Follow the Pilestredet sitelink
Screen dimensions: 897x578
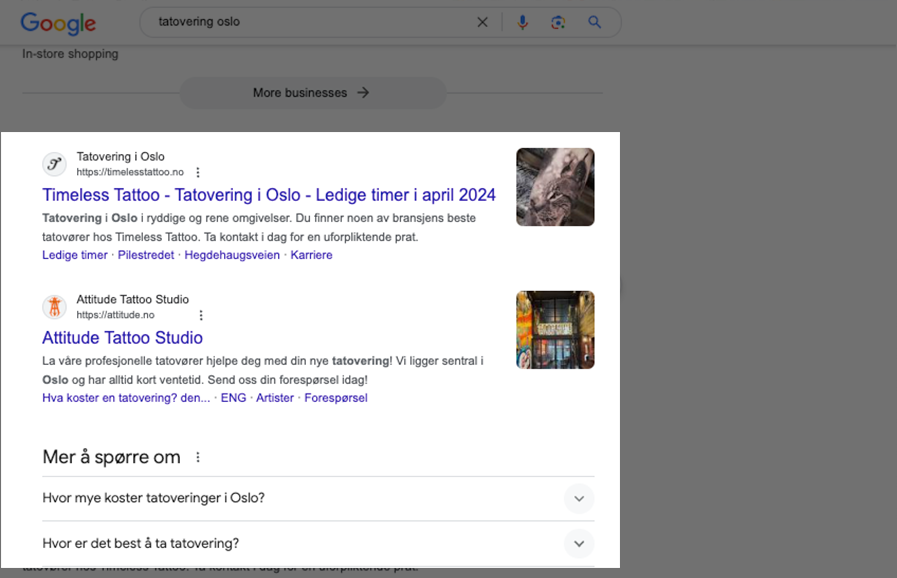[x=146, y=255]
